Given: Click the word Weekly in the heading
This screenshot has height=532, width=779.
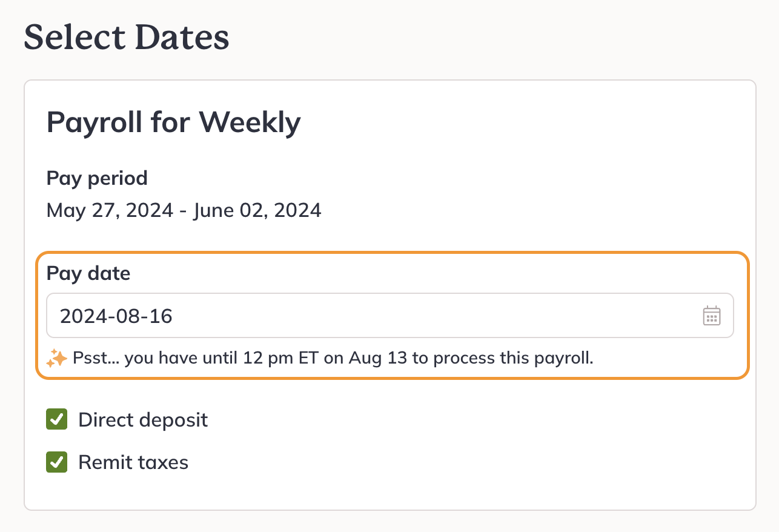Looking at the screenshot, I should click(250, 122).
